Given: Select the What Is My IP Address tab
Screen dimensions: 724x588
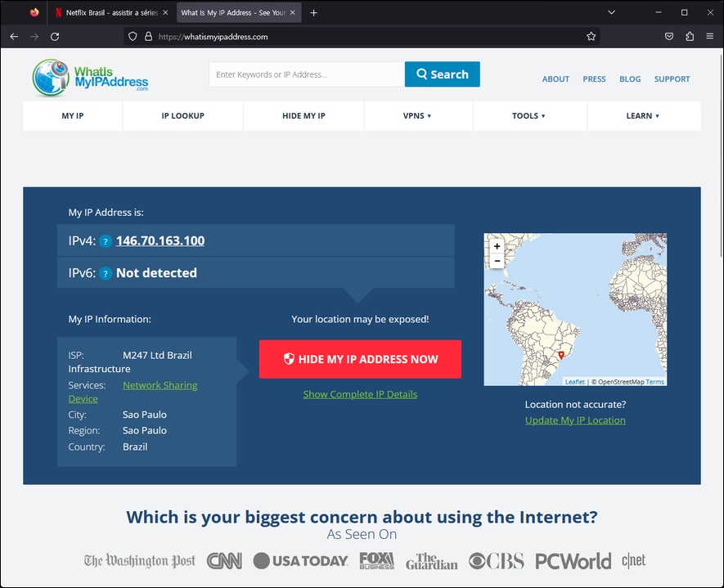Looking at the screenshot, I should 239,13.
